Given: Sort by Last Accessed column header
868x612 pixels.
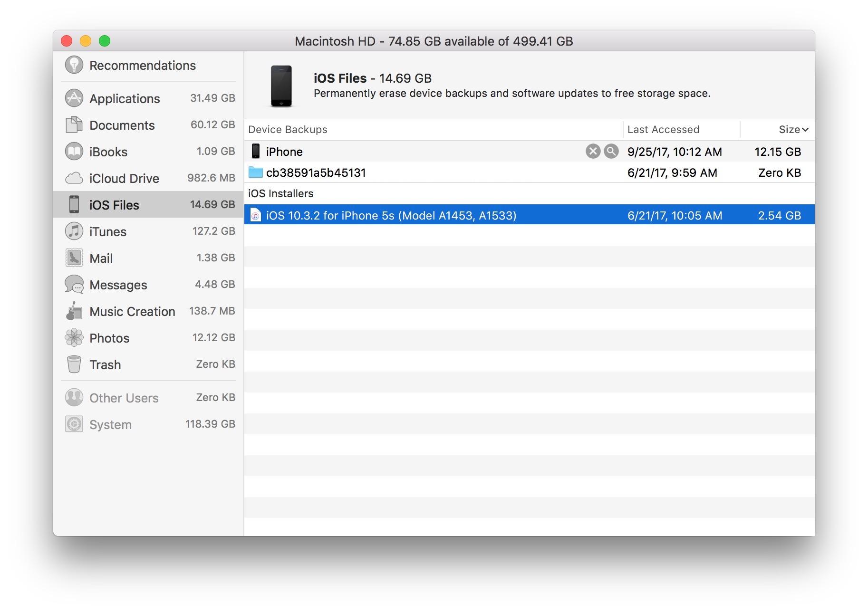Looking at the screenshot, I should (663, 130).
